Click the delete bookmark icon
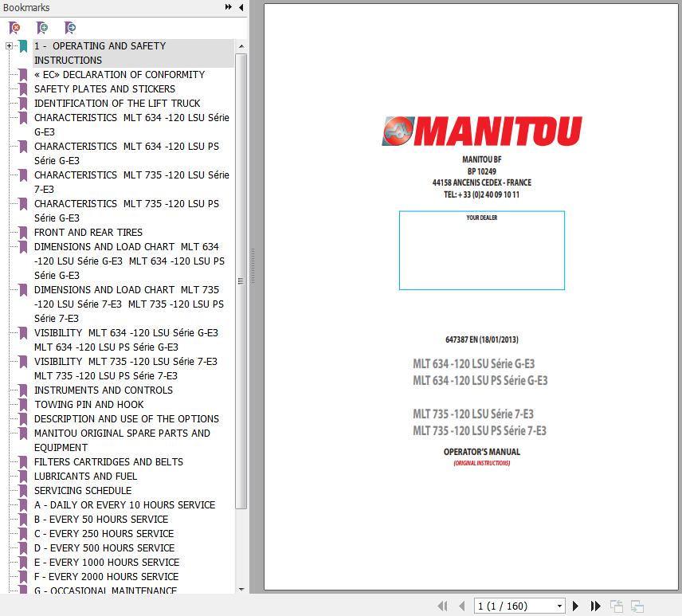This screenshot has width=682, height=616. point(14,28)
